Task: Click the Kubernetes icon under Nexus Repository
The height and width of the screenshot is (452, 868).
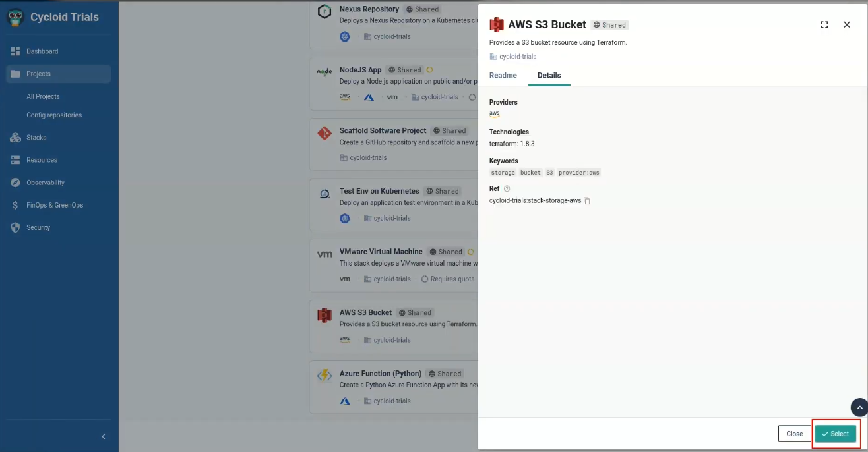Action: tap(344, 37)
